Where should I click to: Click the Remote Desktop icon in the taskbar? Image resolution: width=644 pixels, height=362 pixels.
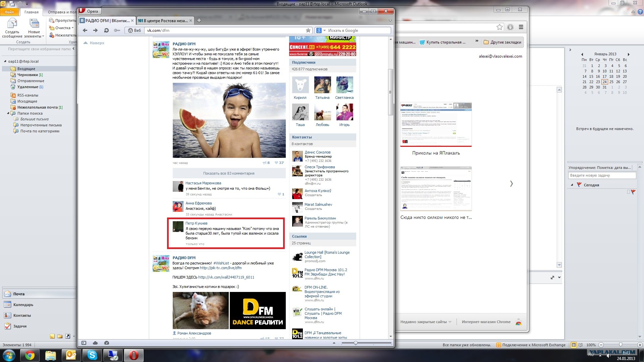(x=113, y=355)
